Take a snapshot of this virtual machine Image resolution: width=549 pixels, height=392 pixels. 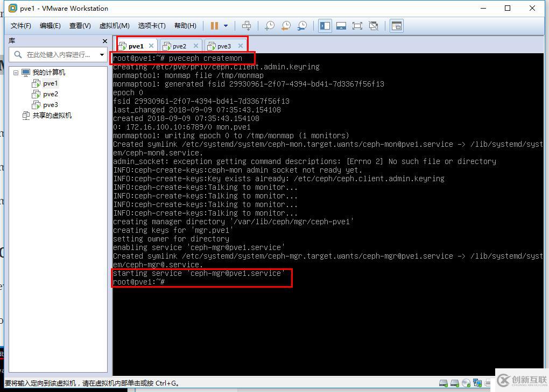[270, 25]
